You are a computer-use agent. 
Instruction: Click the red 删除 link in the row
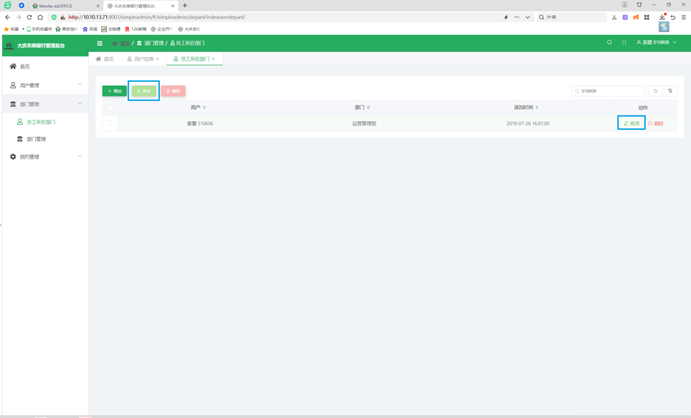click(656, 124)
